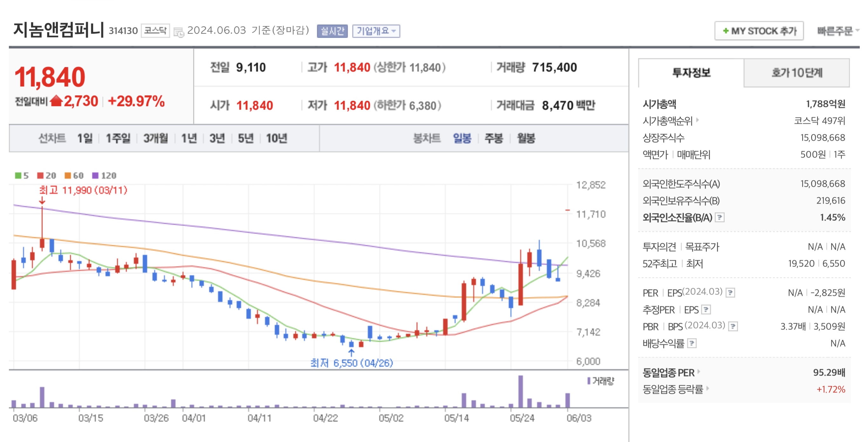Select the 1일 line chart period
This screenshot has height=442, width=868.
click(x=85, y=138)
